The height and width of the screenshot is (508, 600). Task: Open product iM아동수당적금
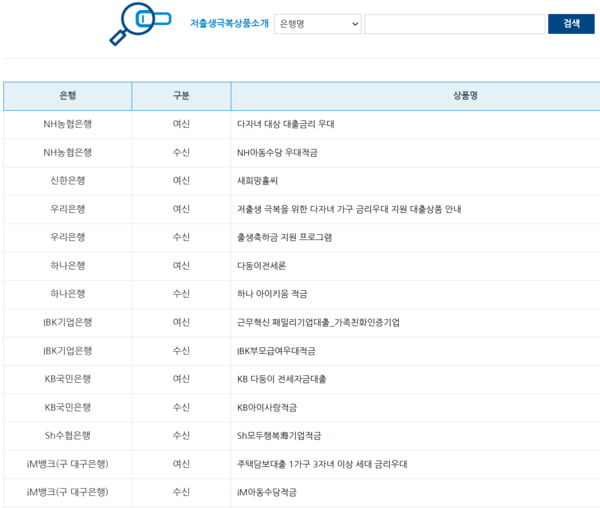(267, 492)
